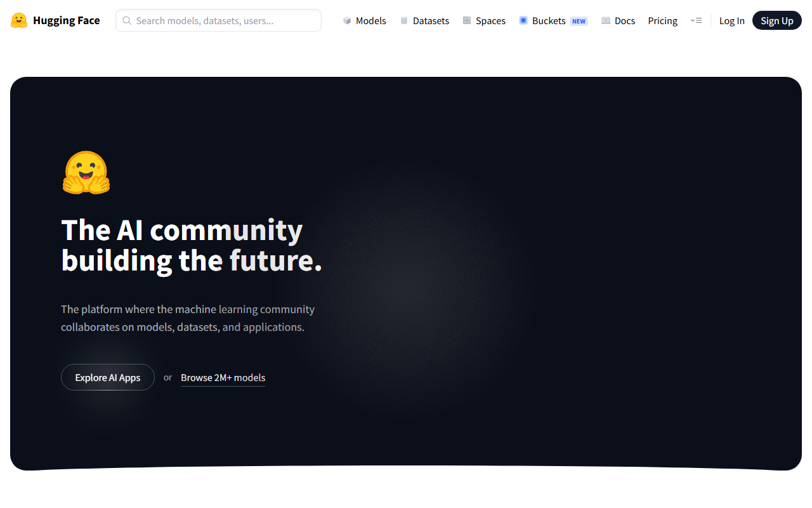Go to Datasets section

[x=424, y=20]
